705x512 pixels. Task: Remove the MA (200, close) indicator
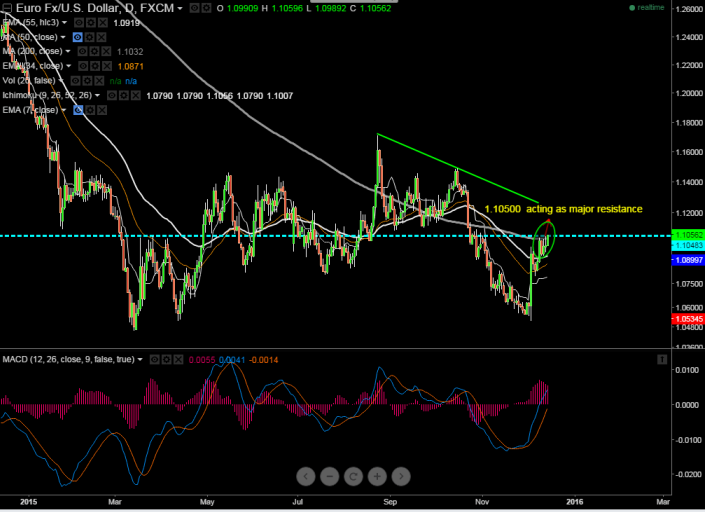point(106,52)
